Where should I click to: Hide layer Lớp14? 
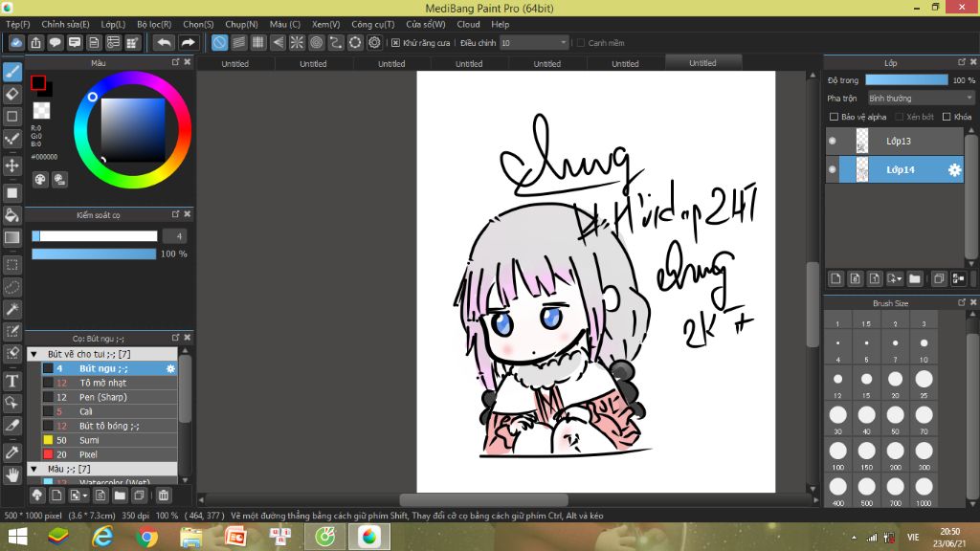coord(833,169)
